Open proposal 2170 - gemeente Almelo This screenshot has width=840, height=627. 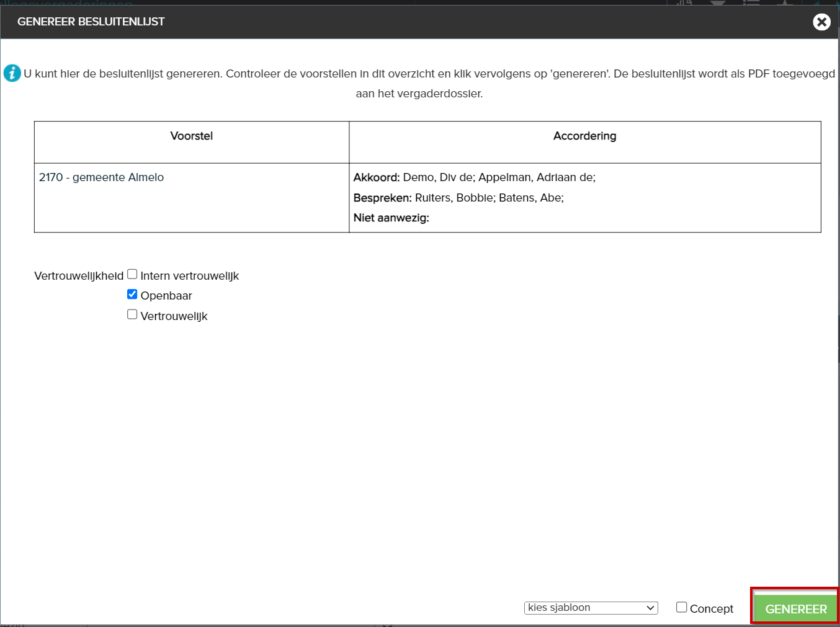[101, 177]
